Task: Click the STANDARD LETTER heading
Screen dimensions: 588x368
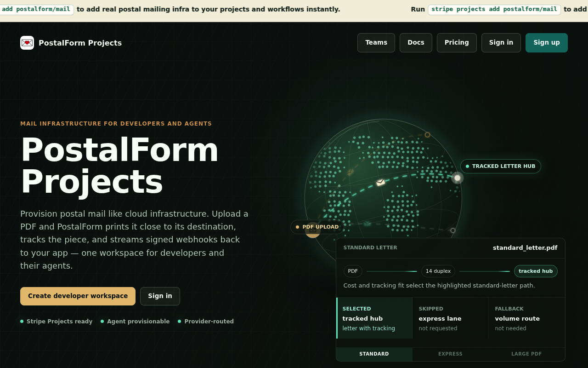Action: point(370,248)
